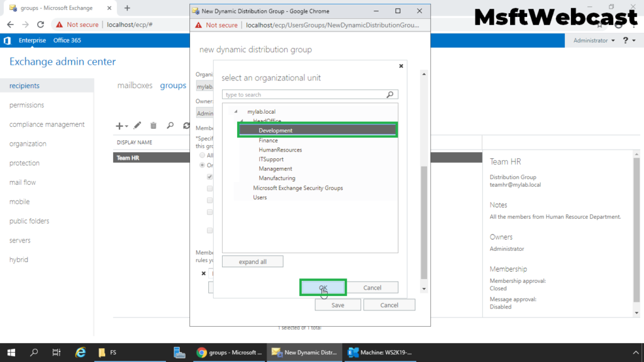Switch to the mailboxes tab
Viewport: 644px width, 362px height.
click(x=135, y=85)
